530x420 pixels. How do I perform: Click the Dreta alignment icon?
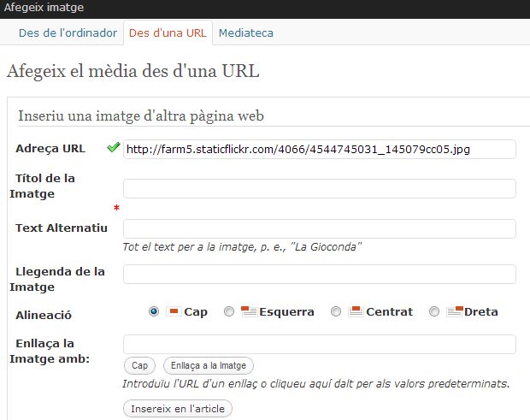click(x=455, y=311)
